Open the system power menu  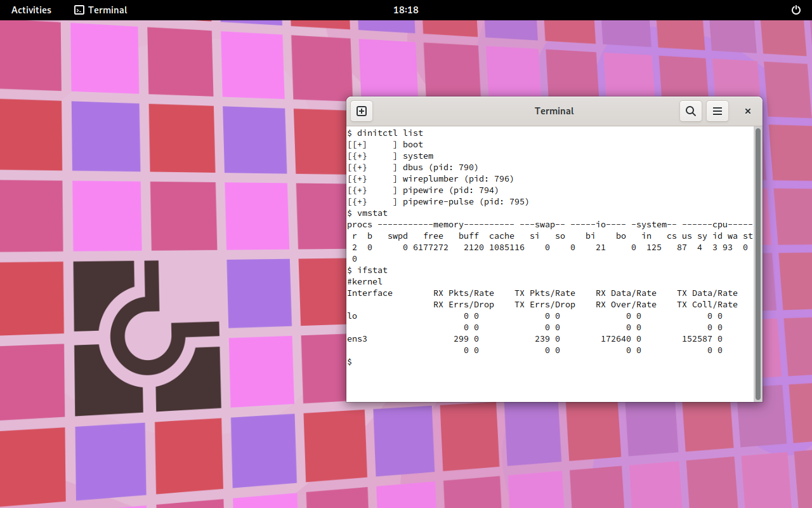click(796, 10)
